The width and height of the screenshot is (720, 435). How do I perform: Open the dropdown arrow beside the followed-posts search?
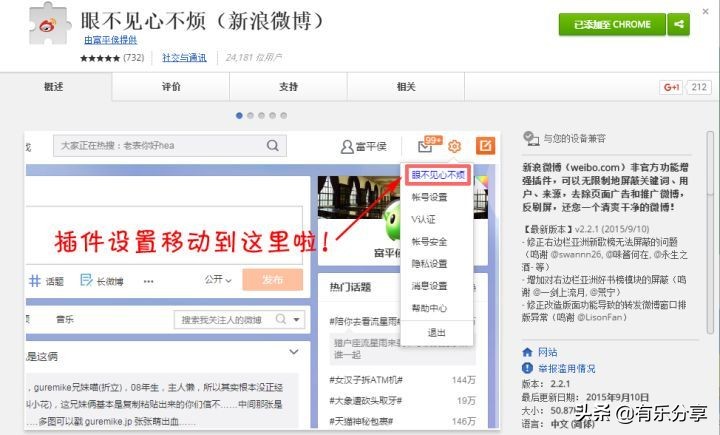tap(297, 319)
